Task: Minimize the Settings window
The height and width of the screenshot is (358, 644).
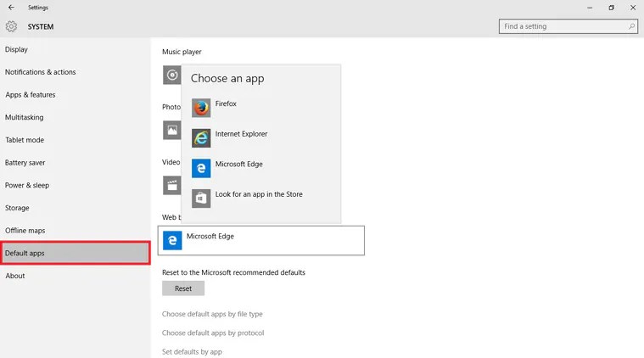Action: 590,8
